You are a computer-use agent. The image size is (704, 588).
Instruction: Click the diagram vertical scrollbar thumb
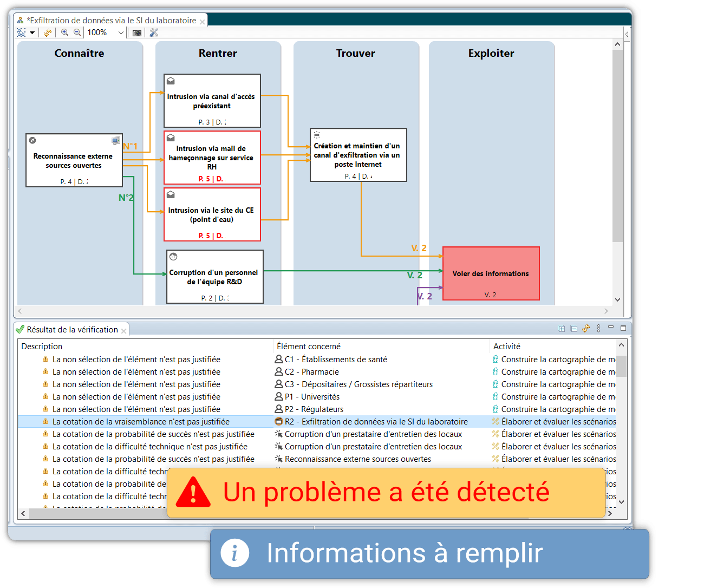(617, 146)
